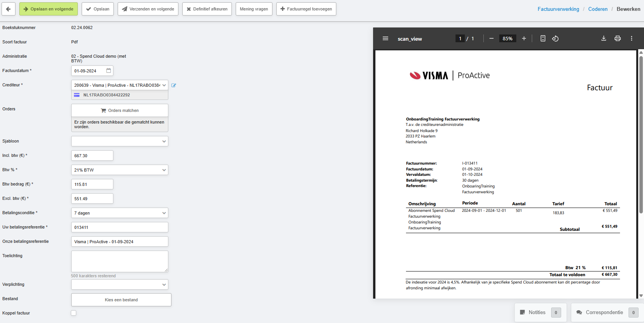This screenshot has height=323, width=644.
Task: Click the Mening vragen button
Action: click(x=254, y=9)
